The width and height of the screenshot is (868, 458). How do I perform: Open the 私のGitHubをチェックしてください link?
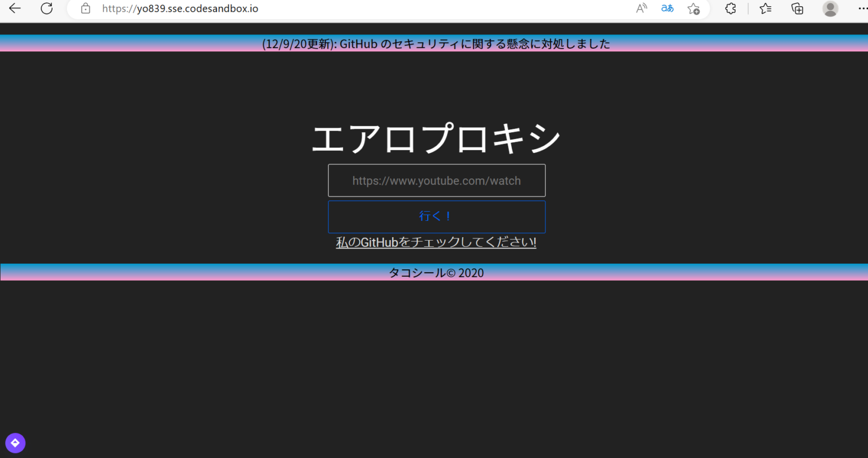click(436, 242)
